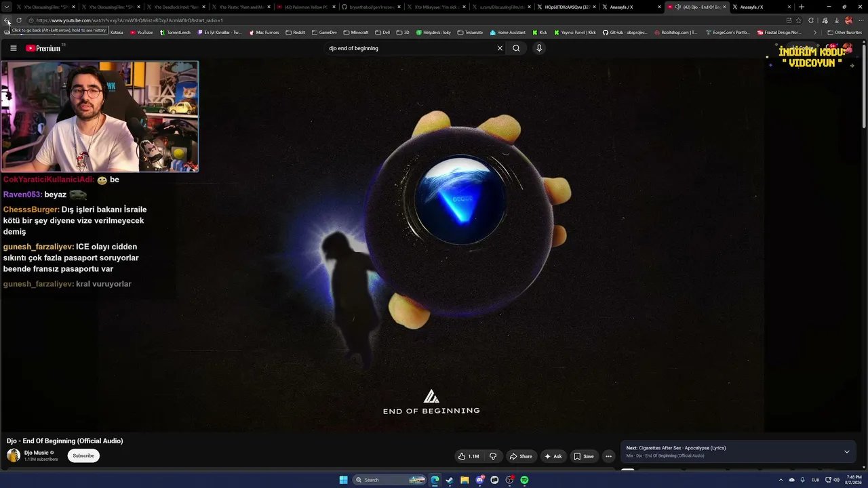Close the Djo - End Of Beginning tab
The width and height of the screenshot is (868, 488).
coord(724,7)
